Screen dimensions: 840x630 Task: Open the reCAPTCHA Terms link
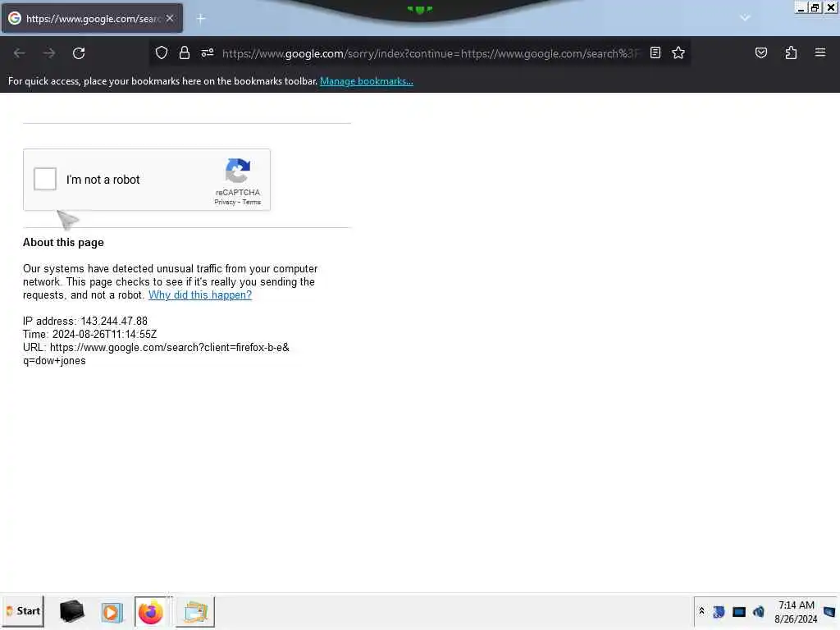click(251, 202)
